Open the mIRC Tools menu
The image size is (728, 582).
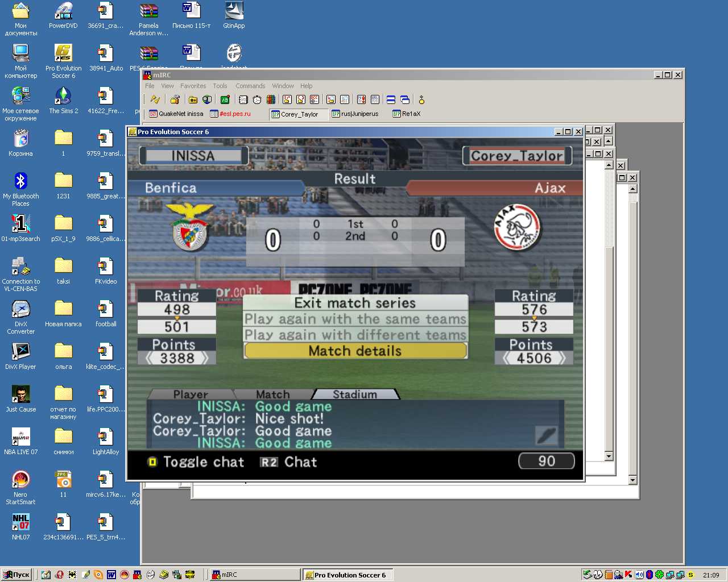(x=220, y=86)
